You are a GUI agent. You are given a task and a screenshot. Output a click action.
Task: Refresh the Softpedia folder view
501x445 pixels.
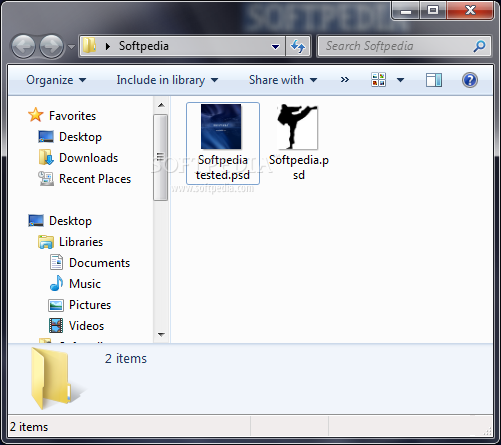[x=298, y=46]
